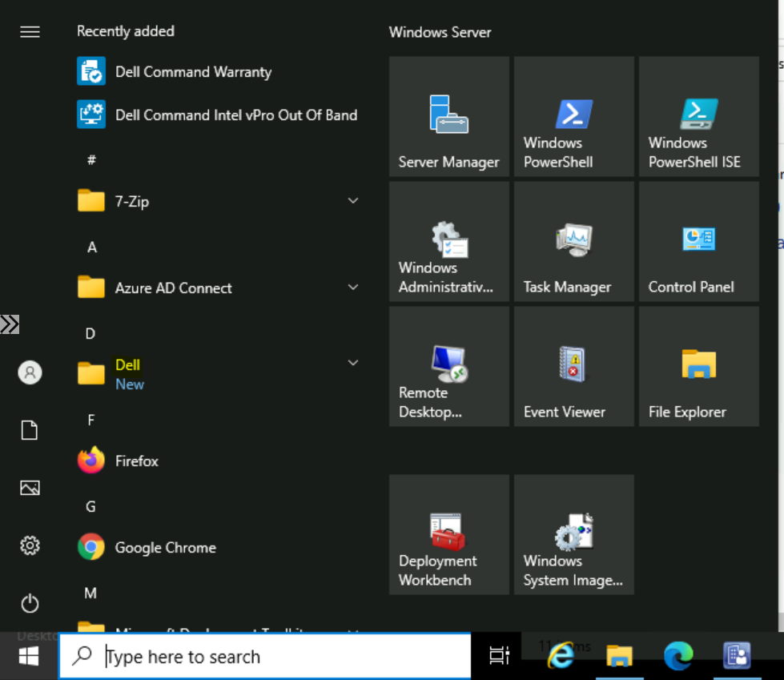
Task: Open Windows PowerShell ISE tile
Action: tap(699, 116)
